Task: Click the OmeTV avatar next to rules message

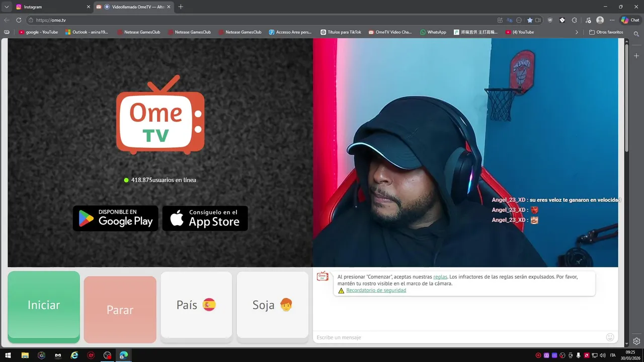Action: pyautogui.click(x=323, y=276)
